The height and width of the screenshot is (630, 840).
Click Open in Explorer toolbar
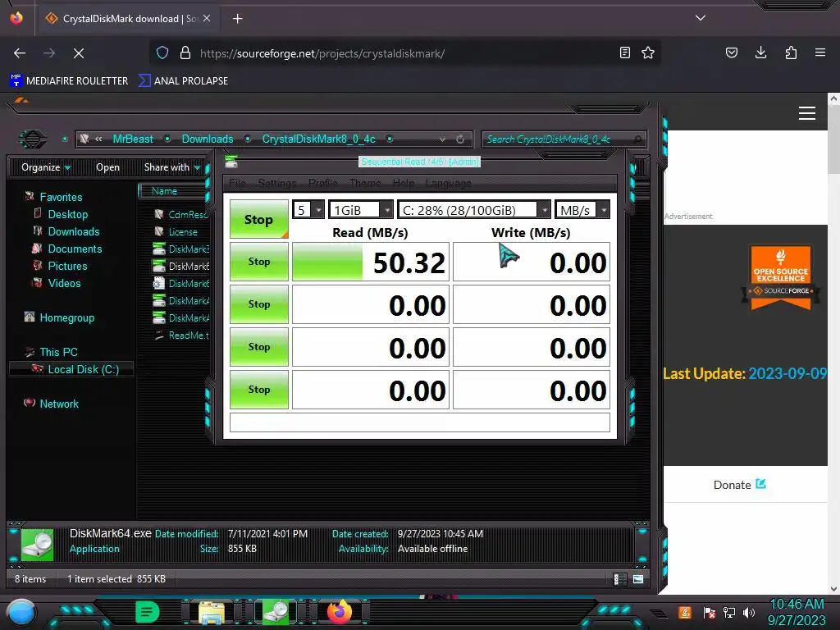pyautogui.click(x=107, y=167)
